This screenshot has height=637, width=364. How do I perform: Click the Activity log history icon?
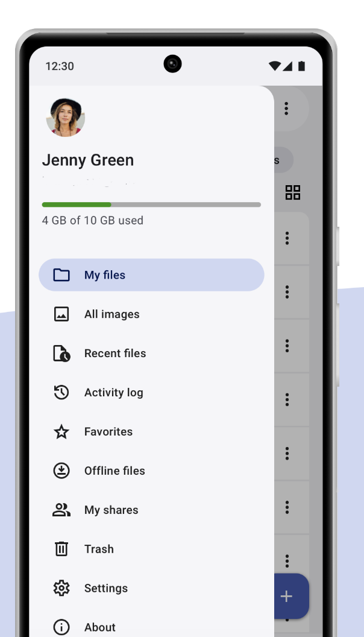pos(61,393)
